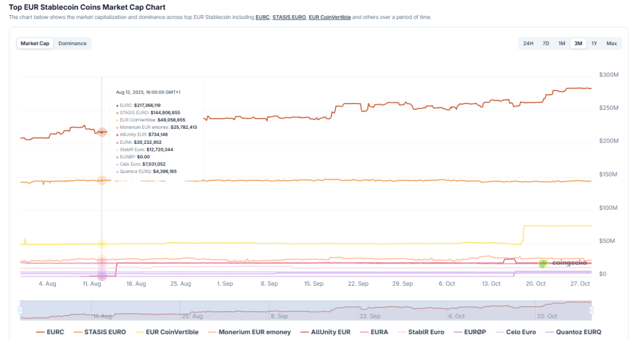Select the Market Cap tab
This screenshot has width=644, height=341.
[x=35, y=43]
